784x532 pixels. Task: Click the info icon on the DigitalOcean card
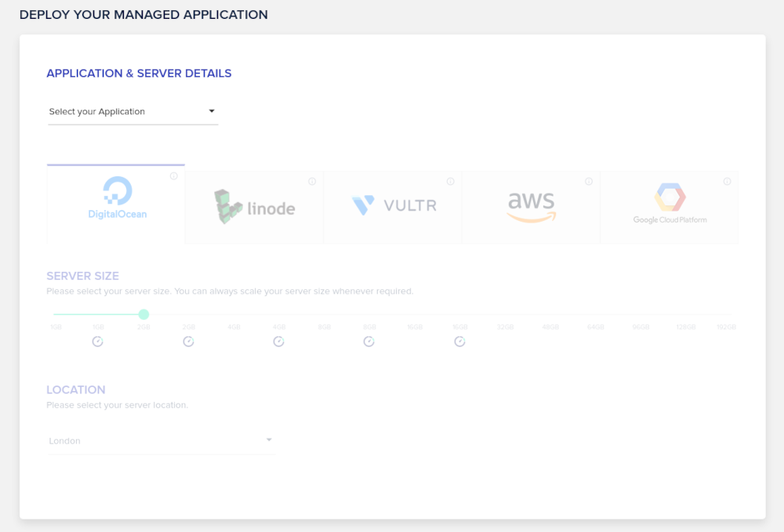click(x=174, y=176)
